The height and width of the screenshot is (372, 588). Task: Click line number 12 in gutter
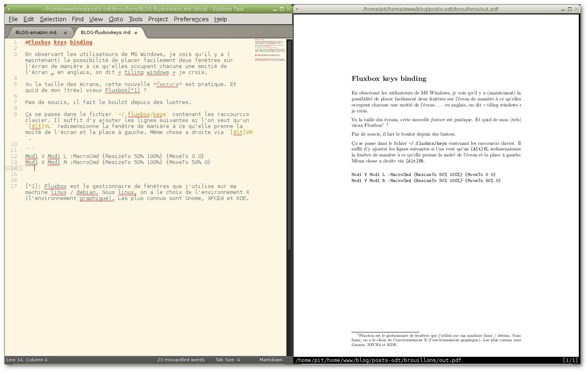tap(14, 156)
